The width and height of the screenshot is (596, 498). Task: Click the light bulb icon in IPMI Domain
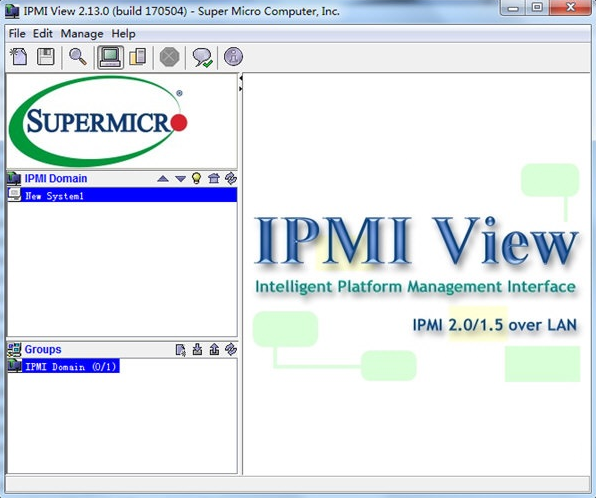point(197,178)
